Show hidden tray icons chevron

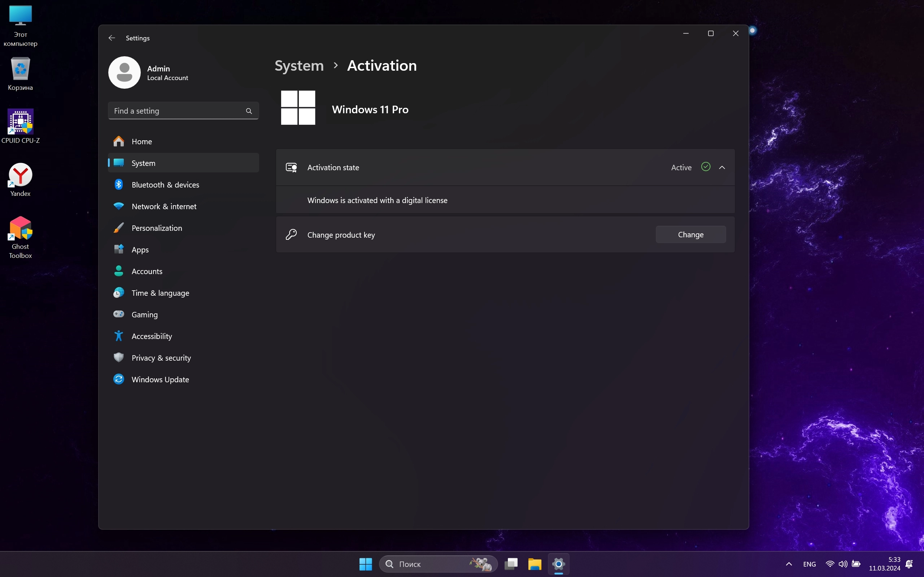pos(789,564)
